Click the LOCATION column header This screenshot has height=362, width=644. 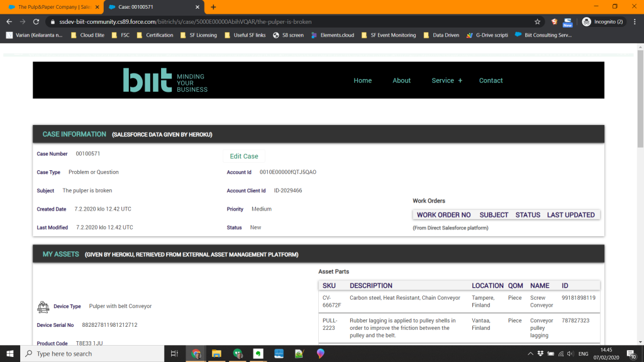pos(487,286)
